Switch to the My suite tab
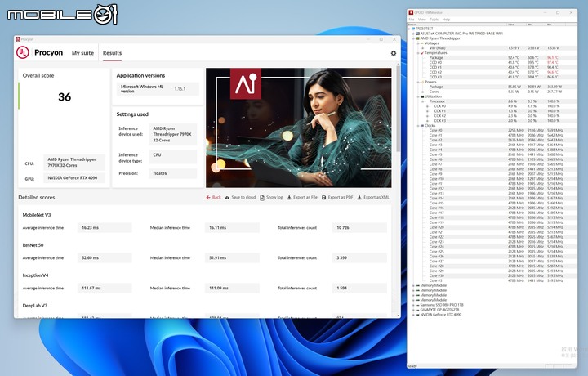Screen dimensions: 588x376 [x=82, y=53]
